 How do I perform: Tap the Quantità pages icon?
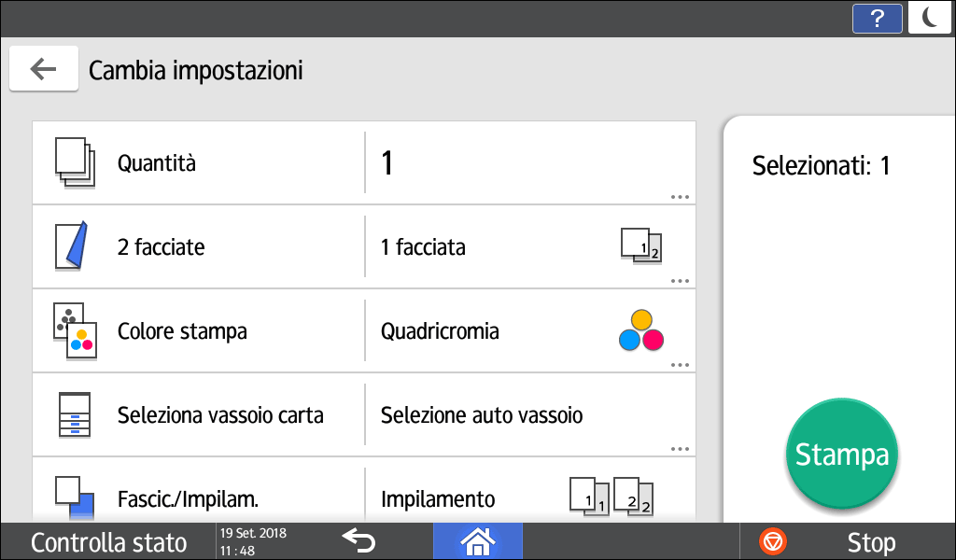75,162
